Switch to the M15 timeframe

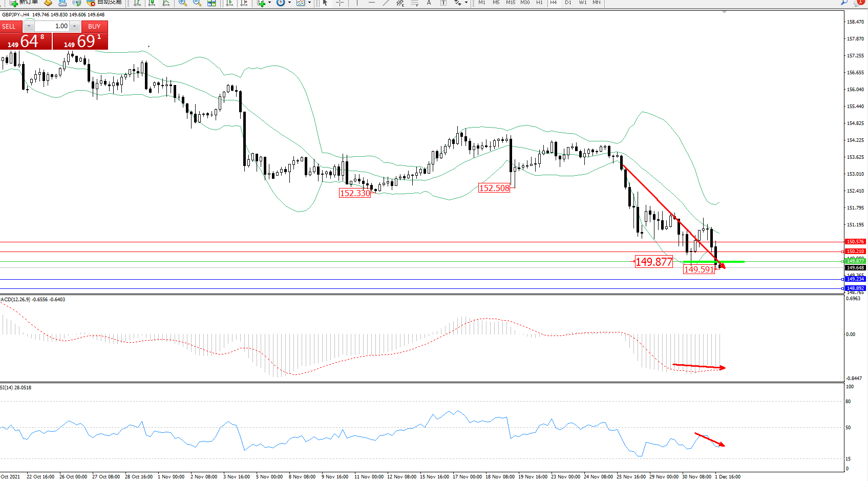point(511,3)
